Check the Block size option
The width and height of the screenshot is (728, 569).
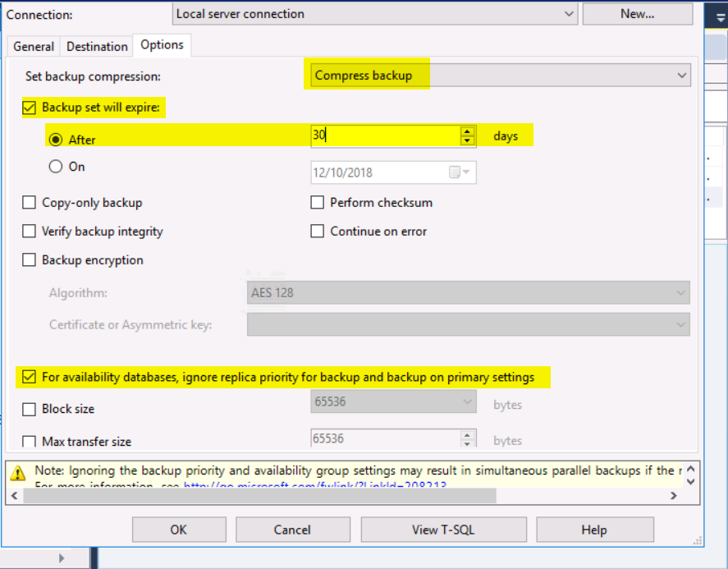(29, 409)
